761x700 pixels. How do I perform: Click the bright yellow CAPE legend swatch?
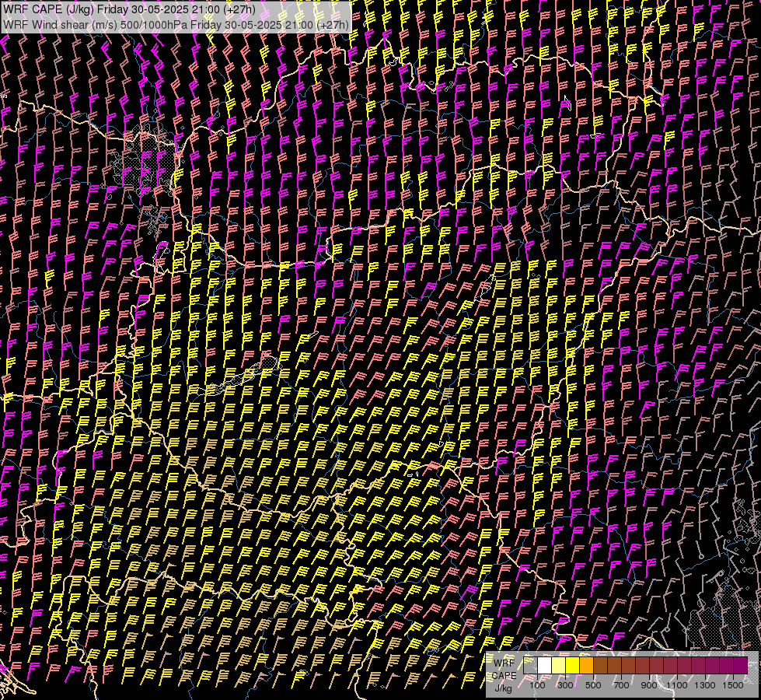tap(573, 665)
